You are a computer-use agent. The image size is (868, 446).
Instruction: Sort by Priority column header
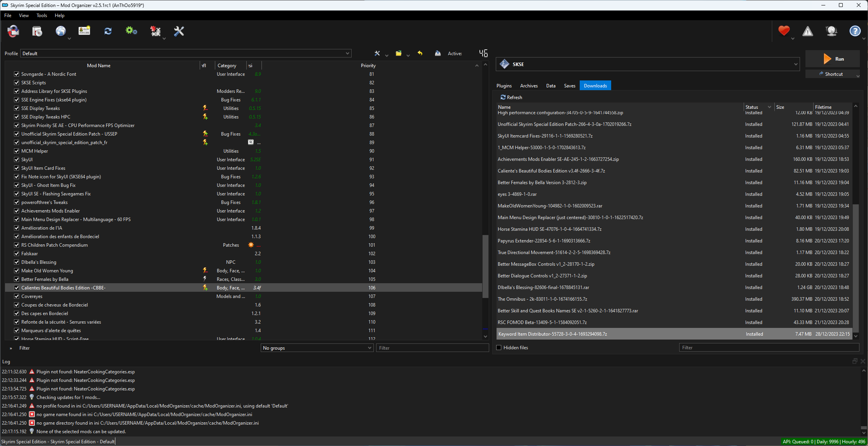pyautogui.click(x=368, y=65)
